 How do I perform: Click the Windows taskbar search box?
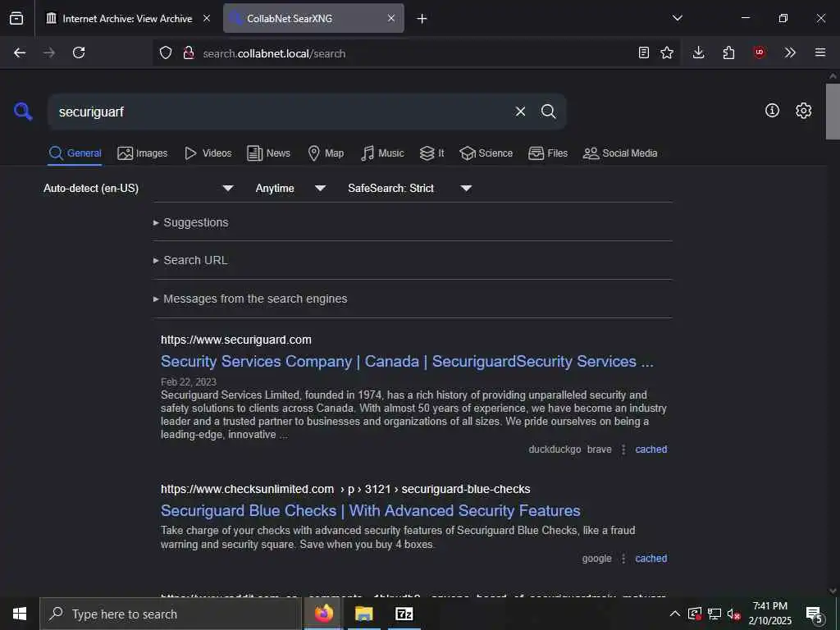coord(171,614)
